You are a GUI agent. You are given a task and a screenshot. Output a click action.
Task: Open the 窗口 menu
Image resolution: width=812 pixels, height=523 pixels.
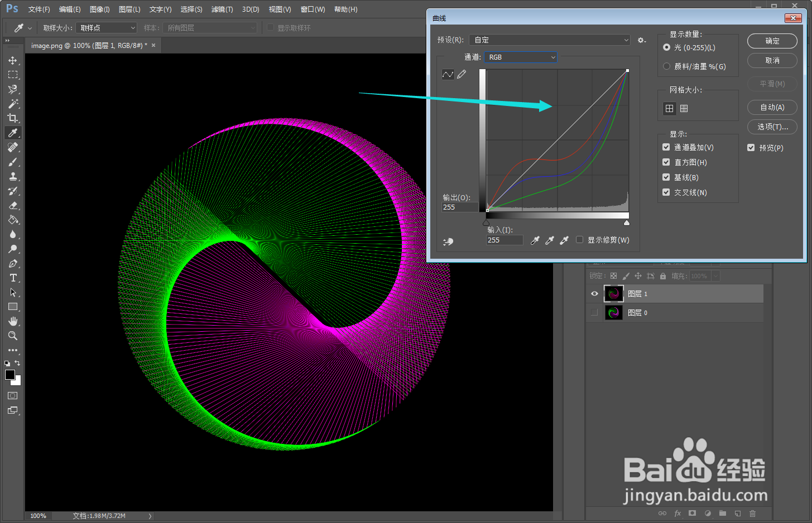point(313,9)
